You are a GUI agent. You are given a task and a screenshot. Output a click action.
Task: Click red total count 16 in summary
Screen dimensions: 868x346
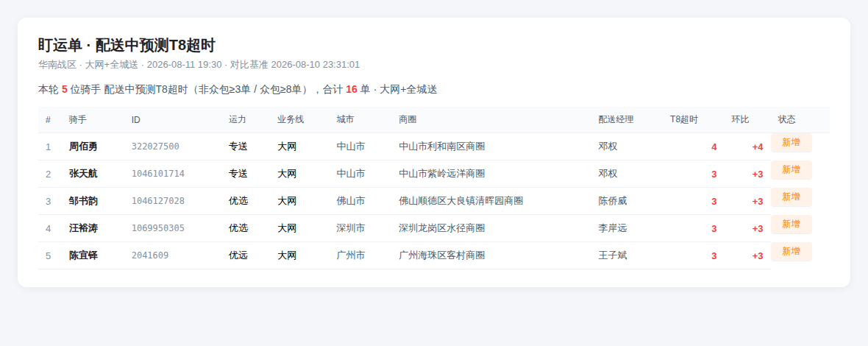click(352, 89)
